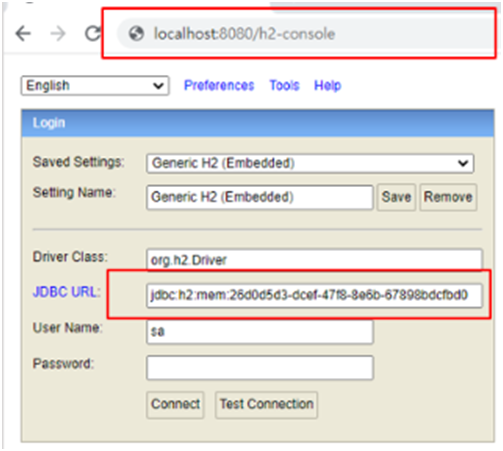Click the Remove button

pyautogui.click(x=448, y=197)
